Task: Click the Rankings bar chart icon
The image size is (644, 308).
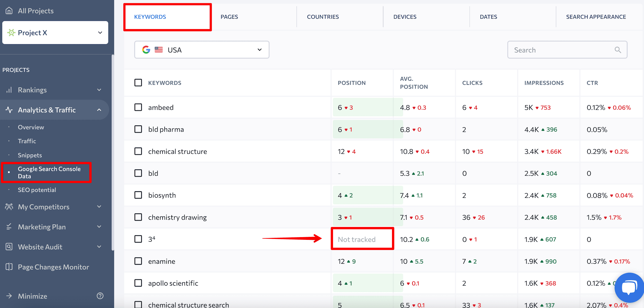Action: click(x=9, y=90)
